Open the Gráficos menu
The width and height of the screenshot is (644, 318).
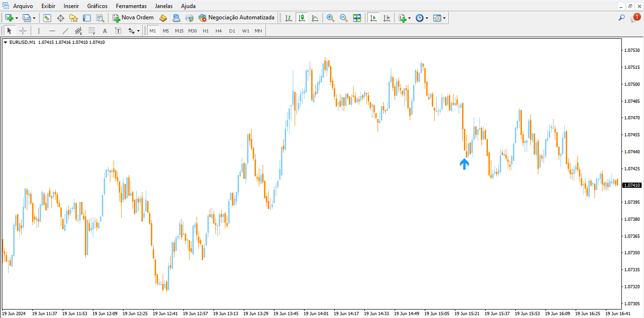click(x=97, y=6)
